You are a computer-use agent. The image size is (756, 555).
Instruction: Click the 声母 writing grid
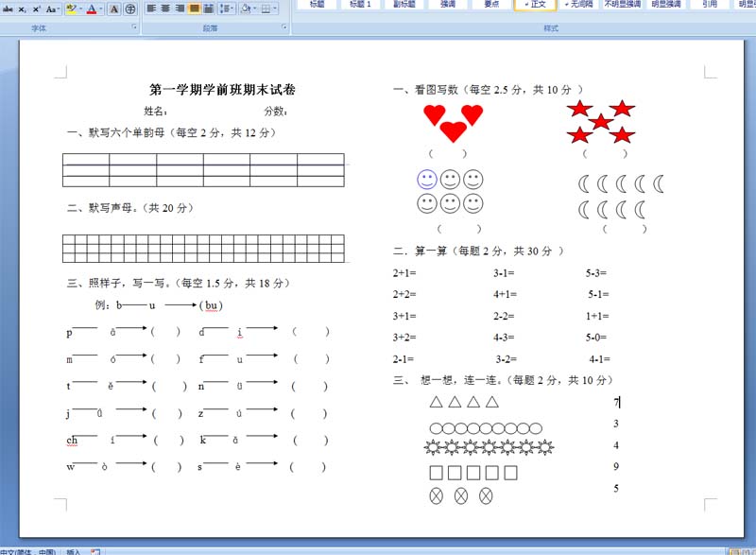point(203,249)
